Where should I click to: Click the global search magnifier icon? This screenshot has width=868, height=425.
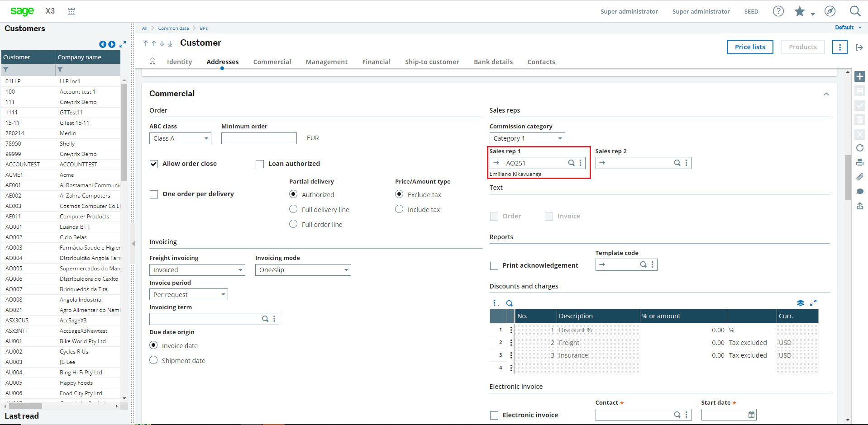pyautogui.click(x=855, y=11)
